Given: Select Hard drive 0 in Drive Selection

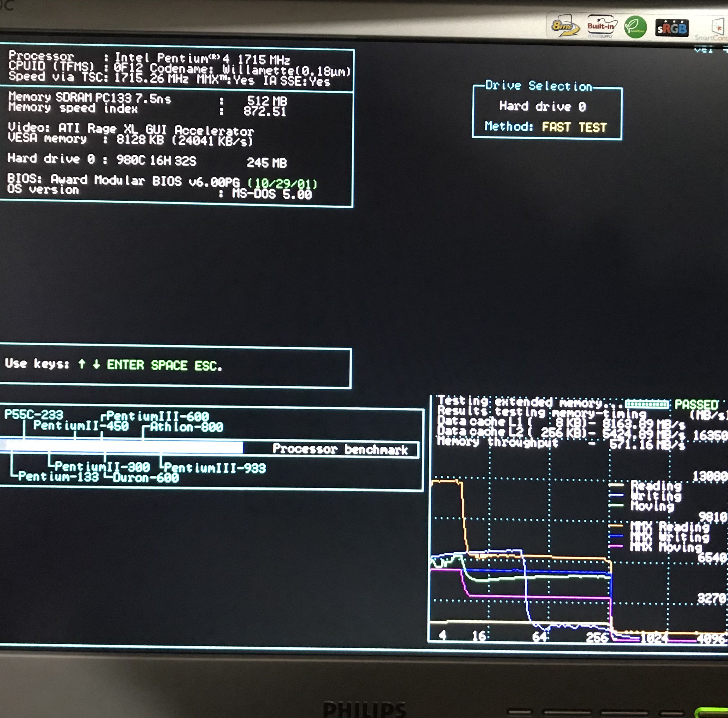Looking at the screenshot, I should 542,107.
